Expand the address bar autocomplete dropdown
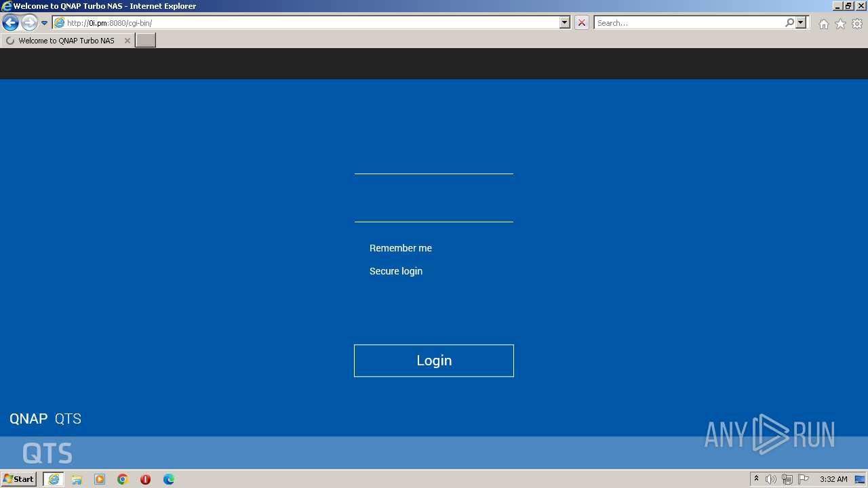868x488 pixels. click(565, 23)
